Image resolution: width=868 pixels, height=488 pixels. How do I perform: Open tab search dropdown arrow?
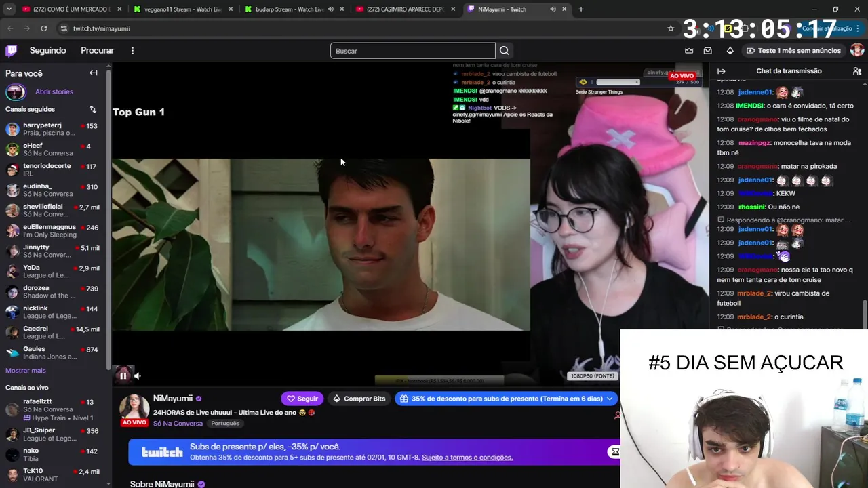coord(9,9)
